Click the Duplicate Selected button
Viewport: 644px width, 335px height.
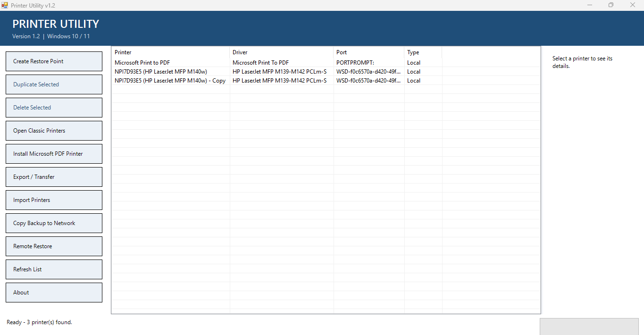pyautogui.click(x=54, y=84)
